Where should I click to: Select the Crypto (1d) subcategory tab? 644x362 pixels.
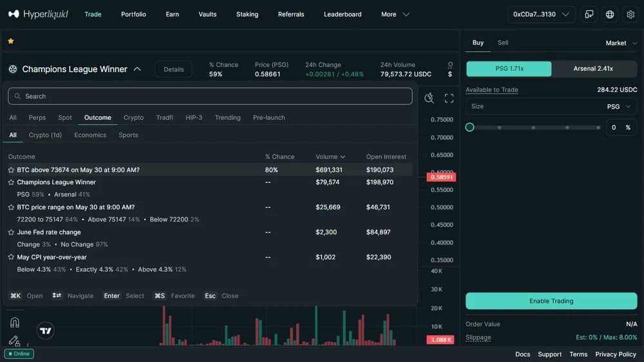[x=45, y=135]
